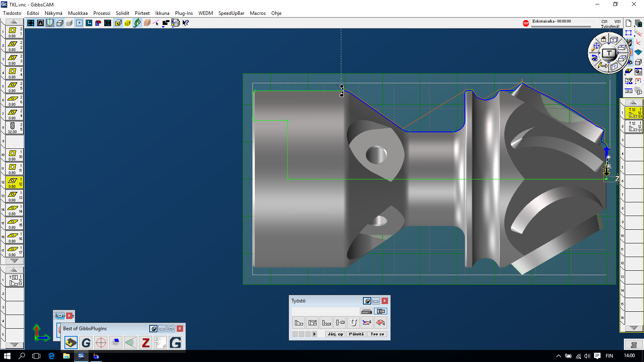Open the Muokkaa menu
Image resolution: width=644 pixels, height=362 pixels.
click(78, 13)
